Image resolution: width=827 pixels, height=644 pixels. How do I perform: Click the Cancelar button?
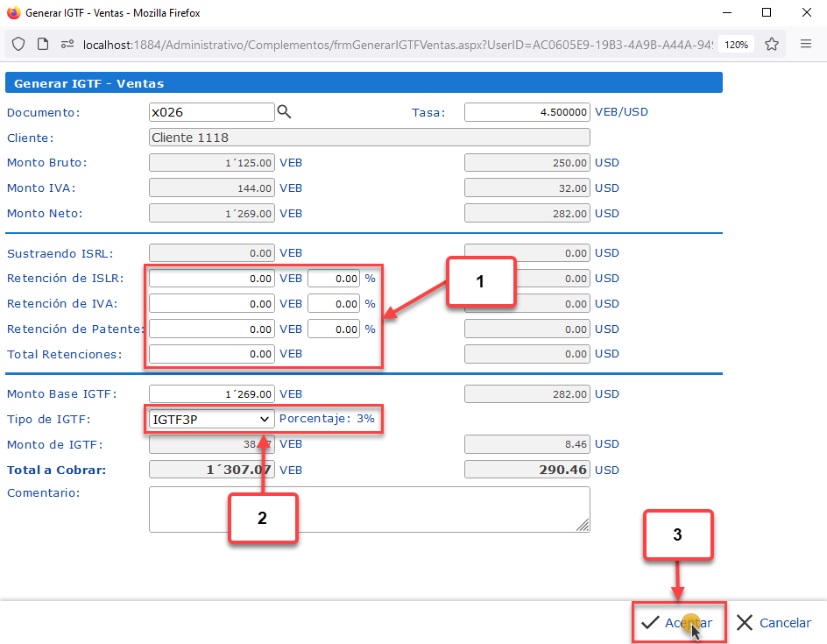(x=774, y=622)
